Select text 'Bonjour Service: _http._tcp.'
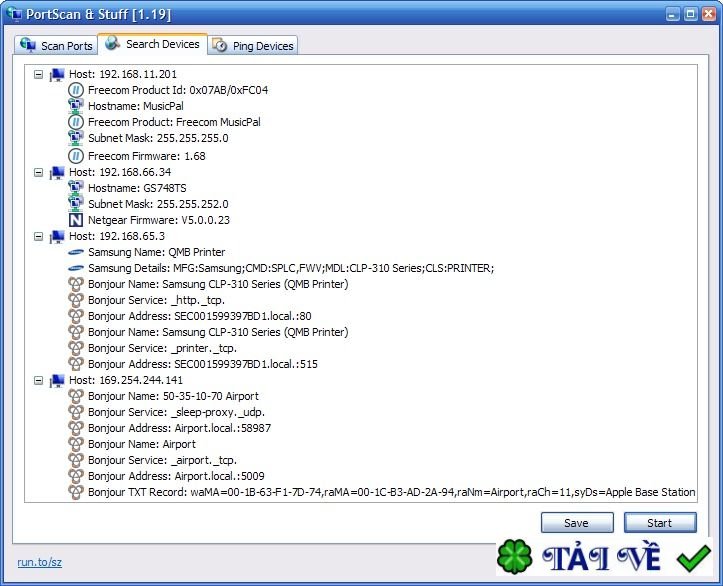Screen dimensions: 723x586 (x=156, y=300)
